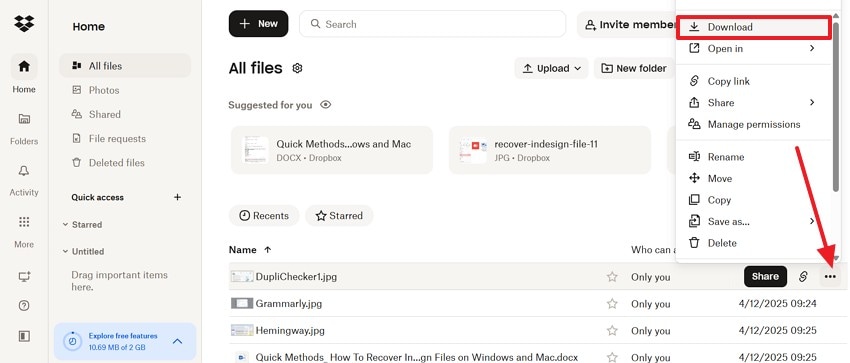Open Activity bell in left rail
This screenshot has height=363, width=850.
[24, 181]
